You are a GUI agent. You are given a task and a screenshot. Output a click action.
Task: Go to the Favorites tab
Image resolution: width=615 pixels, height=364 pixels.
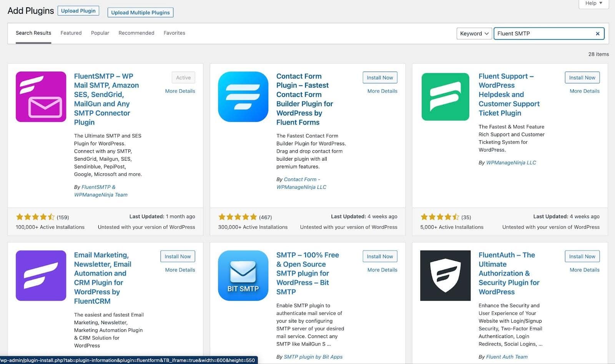174,33
